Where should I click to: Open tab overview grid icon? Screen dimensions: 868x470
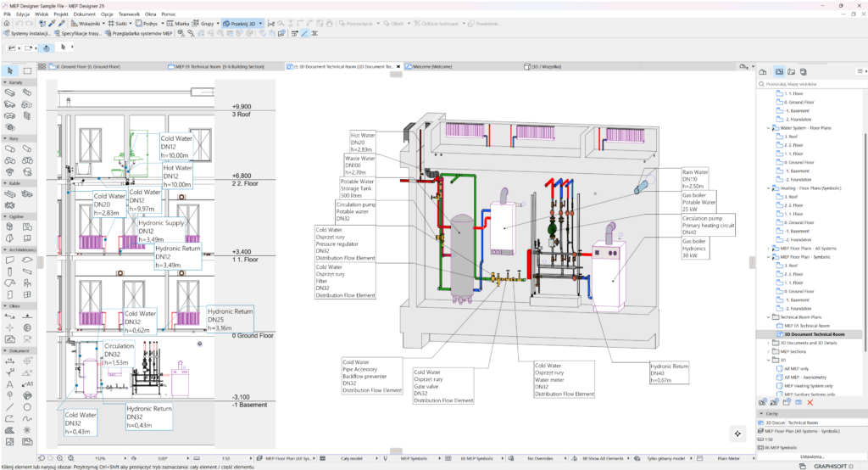click(42, 66)
